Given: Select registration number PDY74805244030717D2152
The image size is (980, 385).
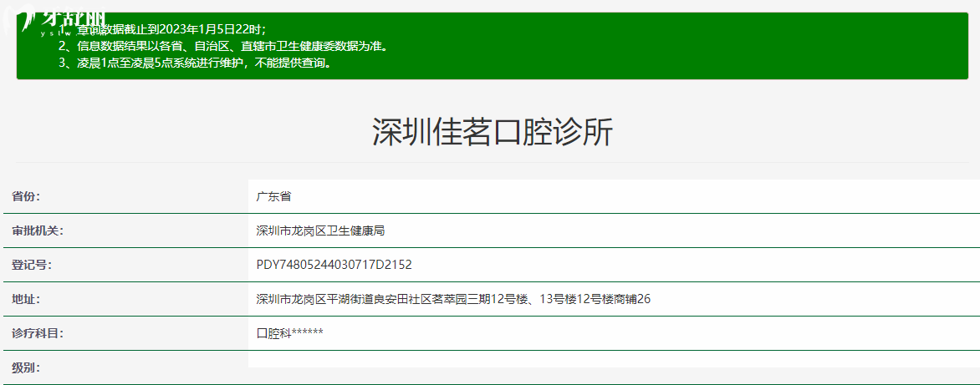Looking at the screenshot, I should (x=334, y=265).
